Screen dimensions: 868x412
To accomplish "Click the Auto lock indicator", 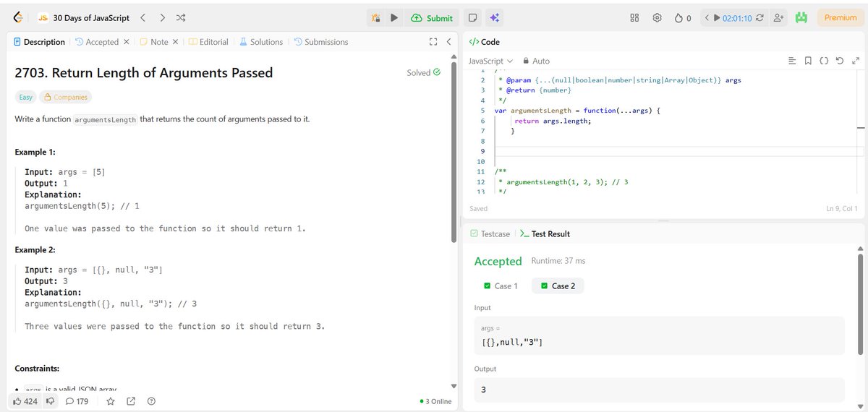I will pyautogui.click(x=536, y=61).
